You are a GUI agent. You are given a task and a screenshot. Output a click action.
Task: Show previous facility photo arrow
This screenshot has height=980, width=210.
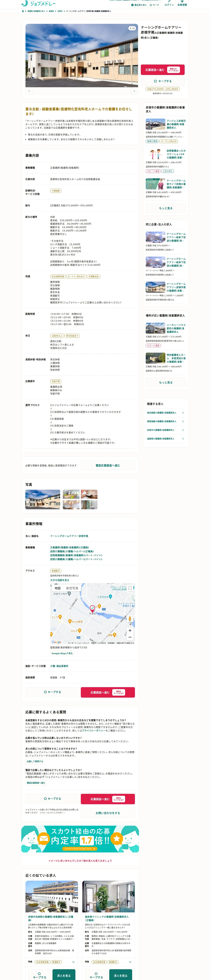[29, 91]
